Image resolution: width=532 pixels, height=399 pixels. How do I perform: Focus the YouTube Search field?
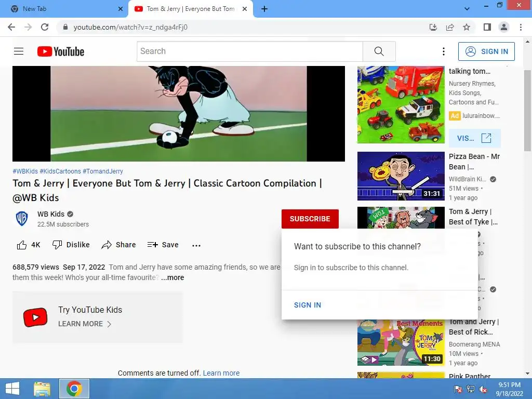coord(250,51)
